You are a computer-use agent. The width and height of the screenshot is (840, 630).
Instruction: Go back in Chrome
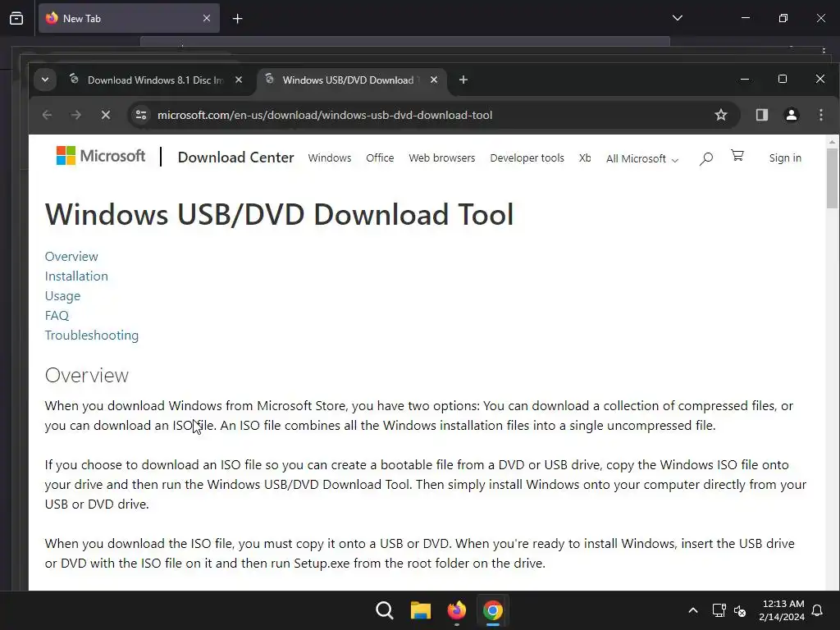click(x=47, y=115)
